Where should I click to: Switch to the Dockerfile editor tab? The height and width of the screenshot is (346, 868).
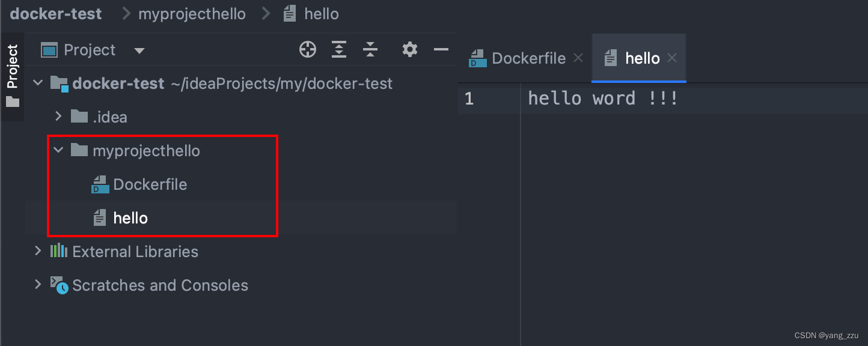[x=528, y=58]
